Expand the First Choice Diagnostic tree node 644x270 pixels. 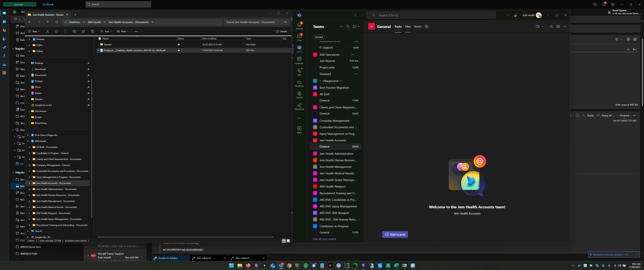28,135
